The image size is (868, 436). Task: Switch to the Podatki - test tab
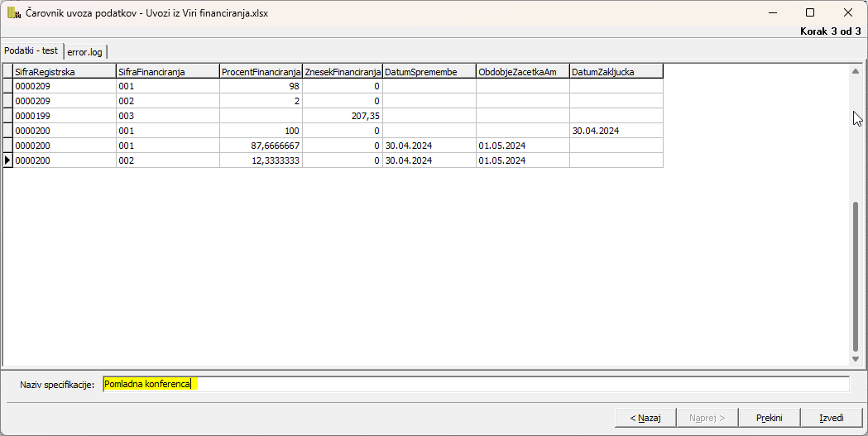pos(31,50)
